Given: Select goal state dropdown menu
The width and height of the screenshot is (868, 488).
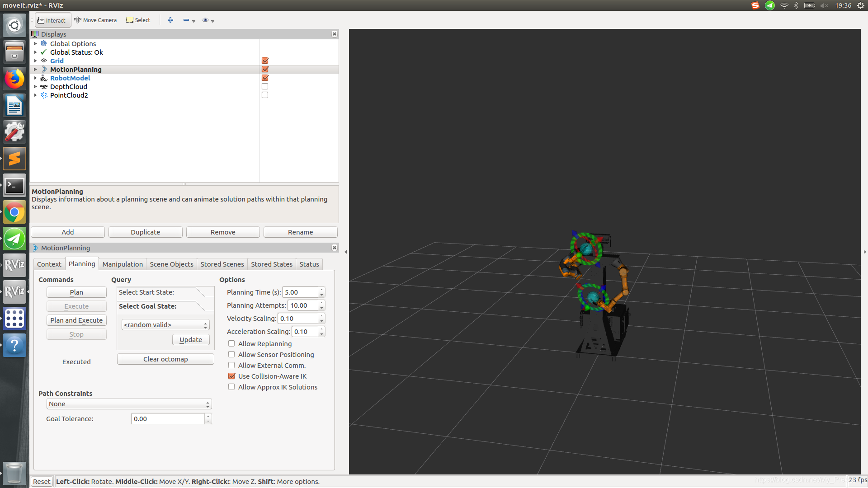Looking at the screenshot, I should point(165,324).
